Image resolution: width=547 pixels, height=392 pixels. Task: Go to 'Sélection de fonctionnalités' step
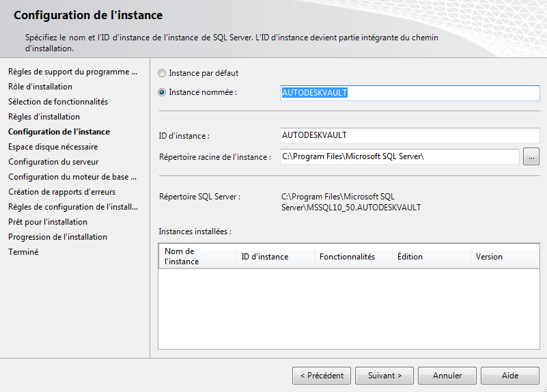(58, 102)
